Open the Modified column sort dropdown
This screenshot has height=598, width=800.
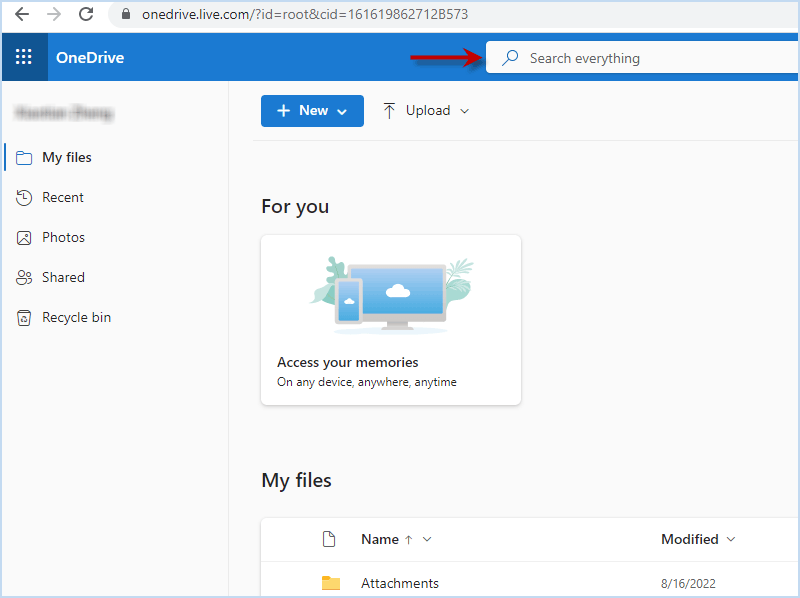pos(731,539)
